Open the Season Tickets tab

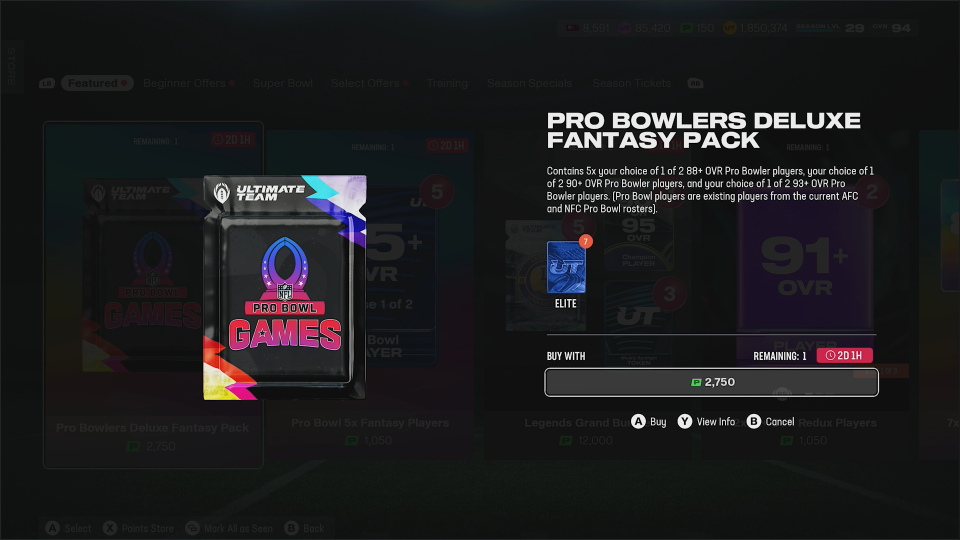pyautogui.click(x=631, y=83)
